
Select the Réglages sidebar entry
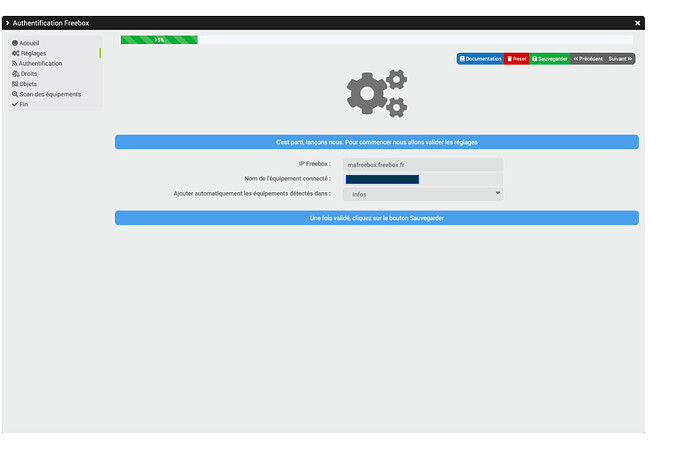[29, 53]
